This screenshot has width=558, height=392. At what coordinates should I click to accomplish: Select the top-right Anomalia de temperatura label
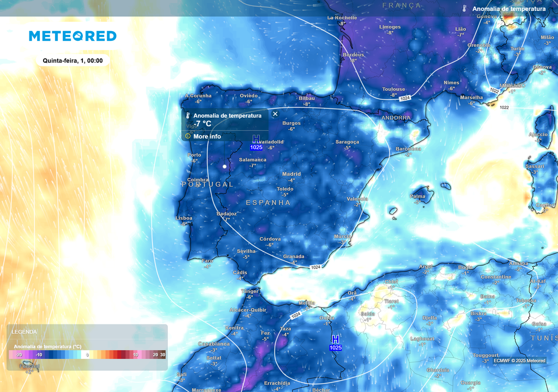pyautogui.click(x=508, y=9)
